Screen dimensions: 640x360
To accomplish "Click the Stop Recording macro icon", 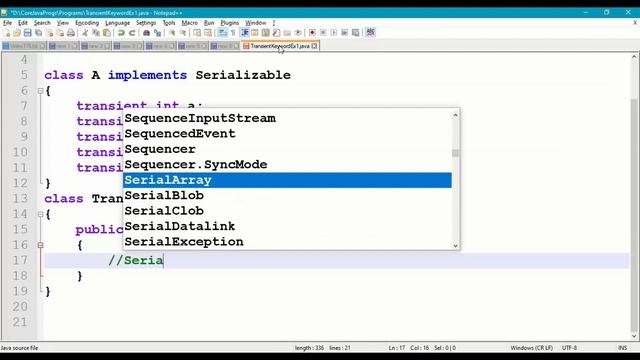I will (x=323, y=33).
